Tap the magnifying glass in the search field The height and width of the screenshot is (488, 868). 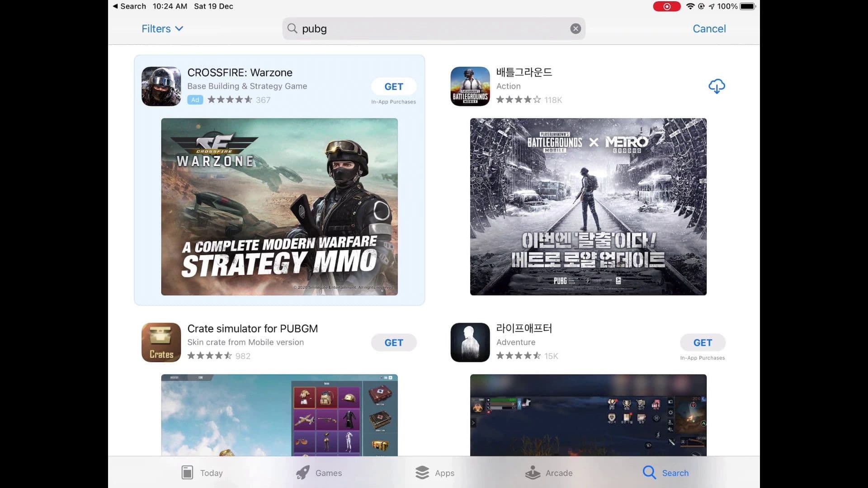pos(293,28)
